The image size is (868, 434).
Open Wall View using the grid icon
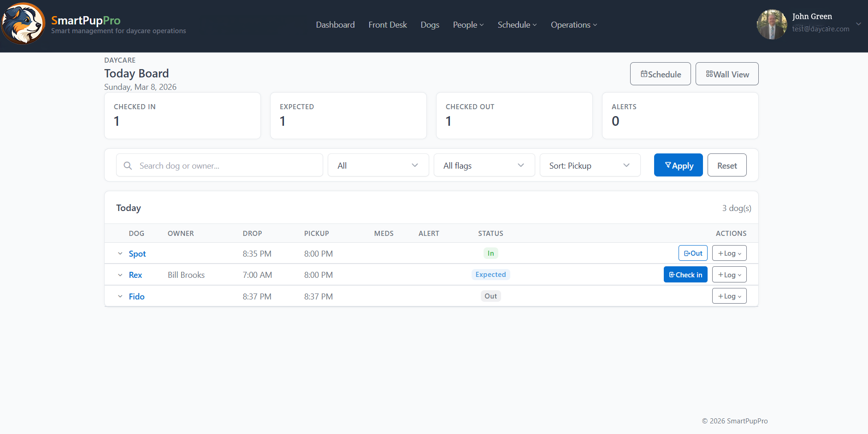pyautogui.click(x=709, y=74)
